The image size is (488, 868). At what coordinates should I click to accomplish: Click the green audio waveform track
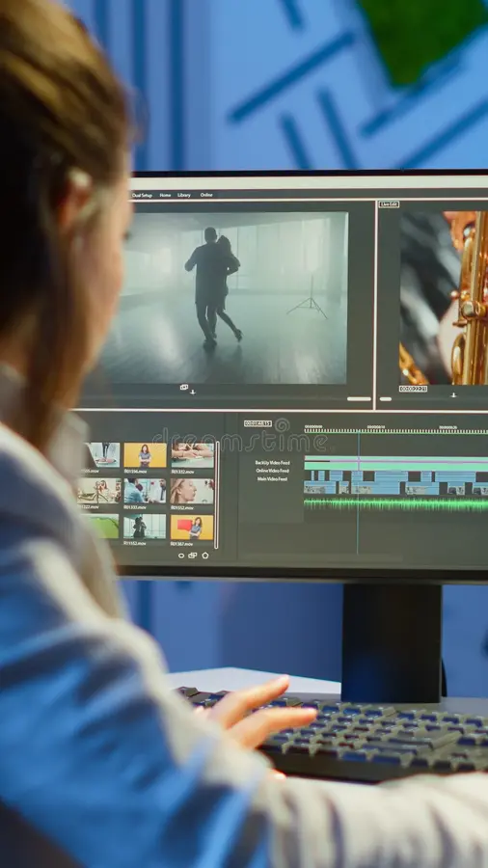click(x=396, y=504)
